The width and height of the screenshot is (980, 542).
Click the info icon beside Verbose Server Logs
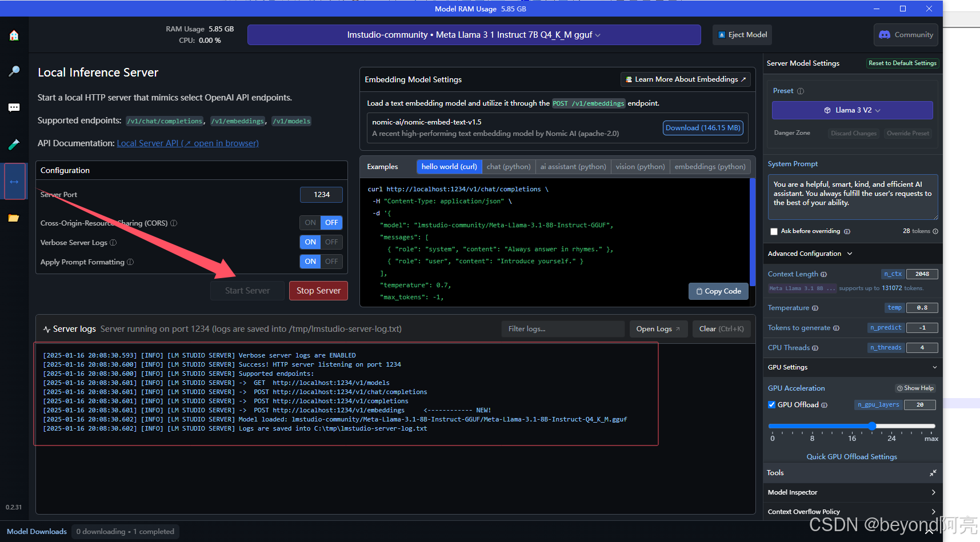[x=113, y=243]
